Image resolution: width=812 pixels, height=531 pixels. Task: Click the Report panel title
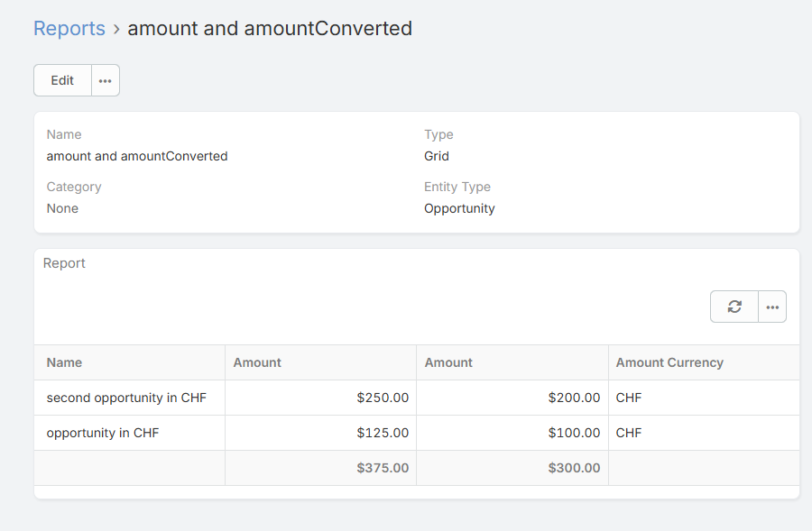(x=64, y=263)
